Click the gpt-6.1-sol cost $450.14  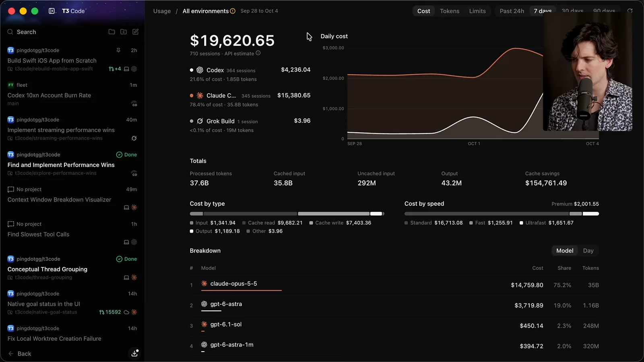[x=531, y=326]
